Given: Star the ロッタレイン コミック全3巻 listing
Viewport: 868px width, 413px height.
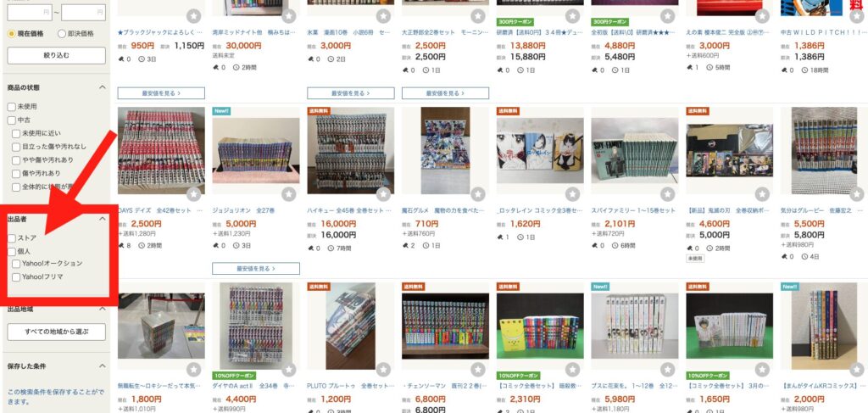Looking at the screenshot, I should coord(573,194).
